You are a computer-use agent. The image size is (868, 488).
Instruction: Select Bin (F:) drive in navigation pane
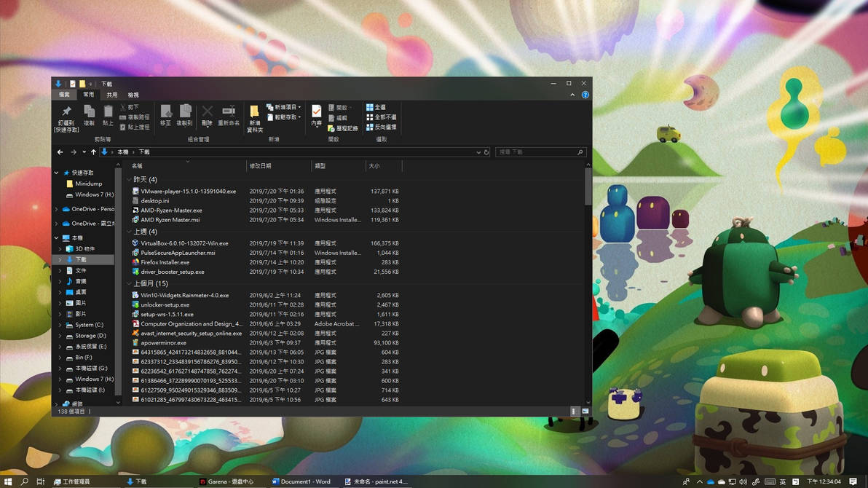tap(79, 358)
